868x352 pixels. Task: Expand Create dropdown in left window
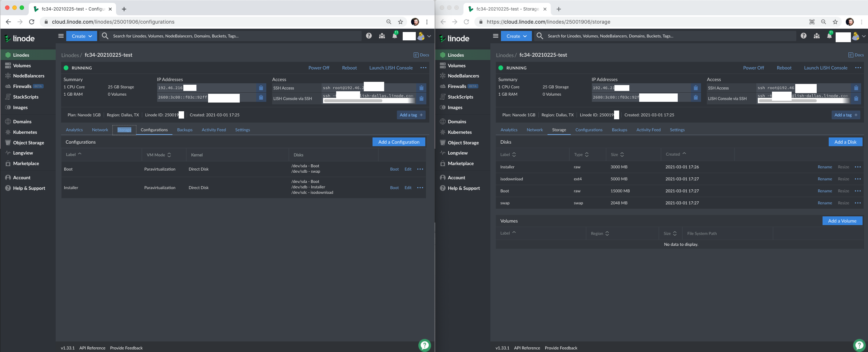click(82, 36)
